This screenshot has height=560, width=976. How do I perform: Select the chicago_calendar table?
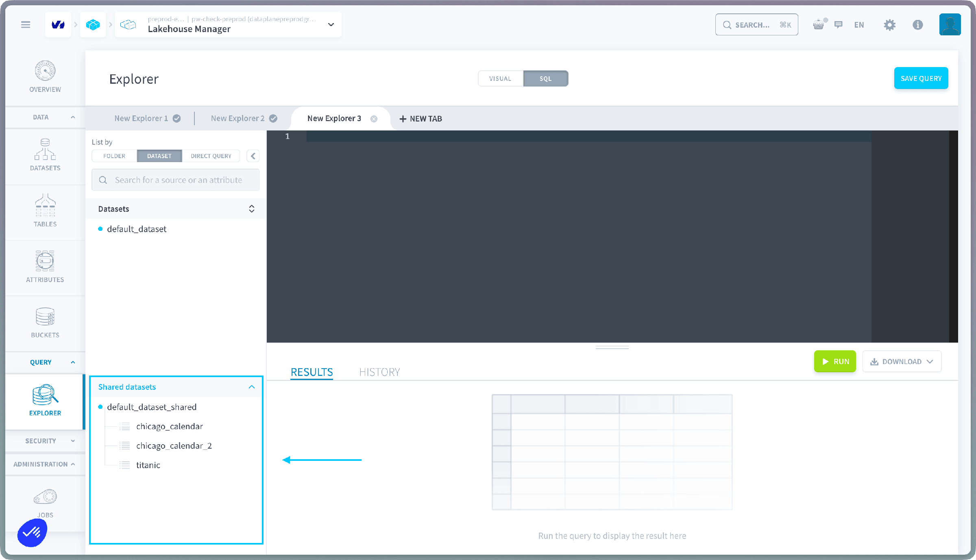coord(169,426)
